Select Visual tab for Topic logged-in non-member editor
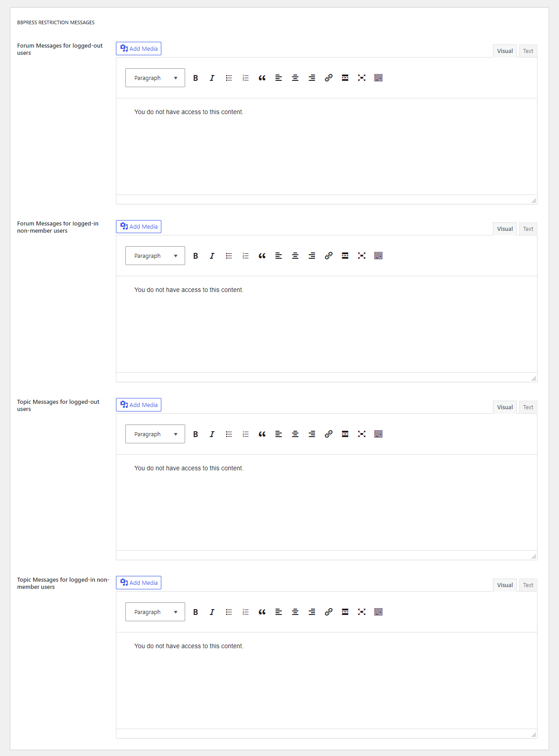559x756 pixels. coord(505,585)
